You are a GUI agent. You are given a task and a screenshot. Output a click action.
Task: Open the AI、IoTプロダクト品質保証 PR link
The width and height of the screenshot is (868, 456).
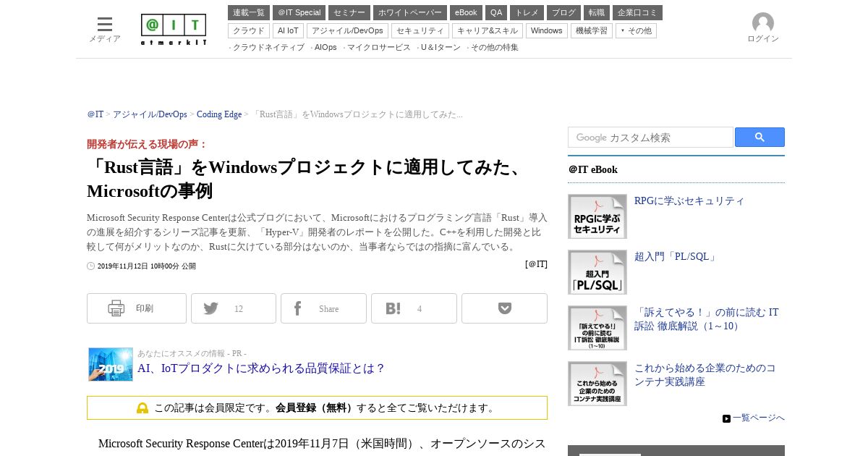point(261,368)
